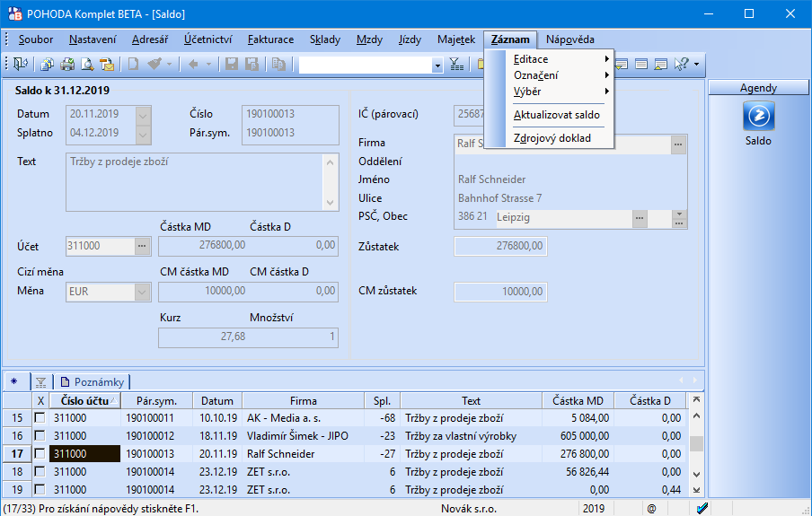Image resolution: width=812 pixels, height=516 pixels.
Task: Sort by the Číslo účtu column header
Action: point(85,400)
